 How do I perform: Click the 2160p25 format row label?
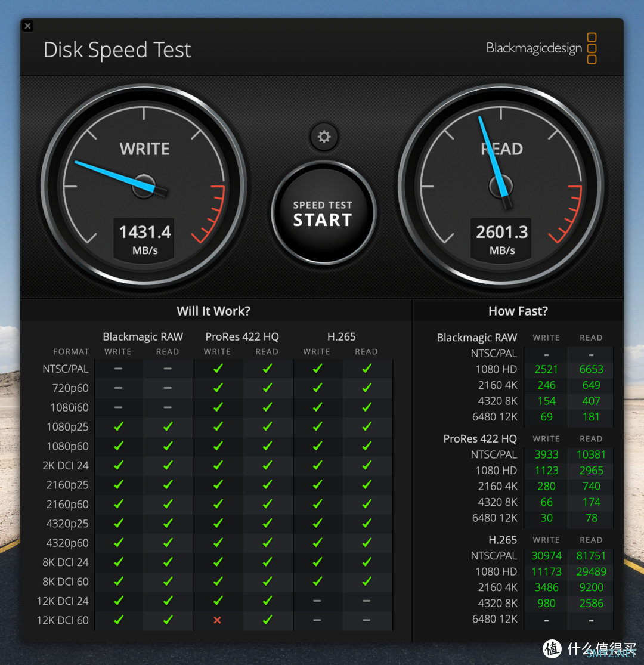click(x=68, y=485)
